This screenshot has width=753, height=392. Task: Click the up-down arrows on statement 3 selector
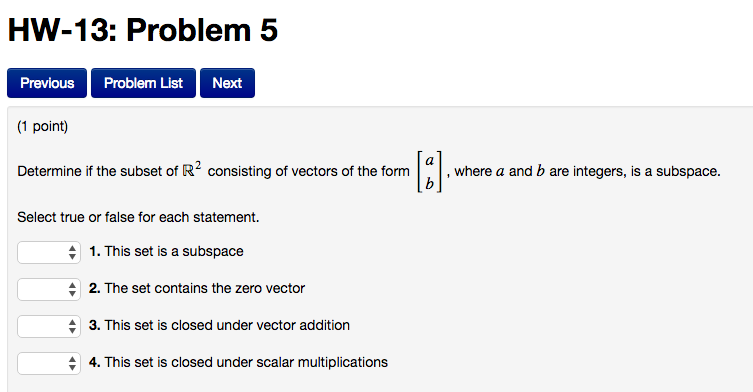(72, 326)
